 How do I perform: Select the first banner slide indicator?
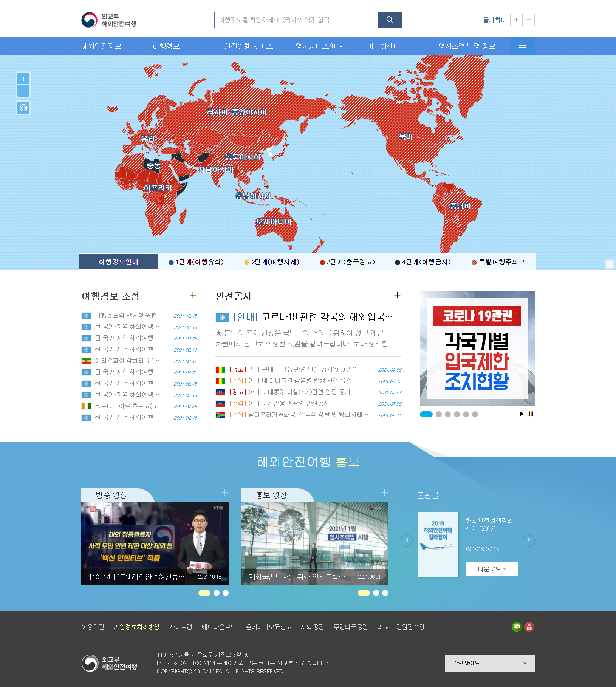pos(426,414)
